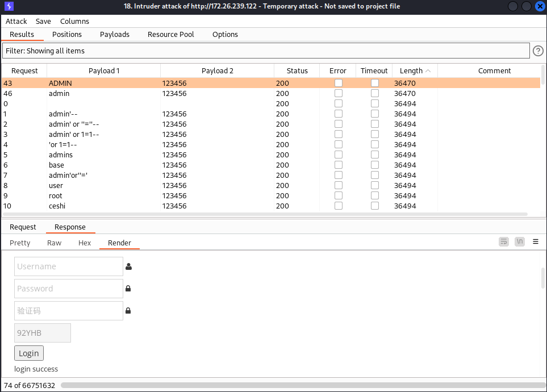Toggle show non-printable characters \n icon
547x392 pixels.
[x=519, y=241]
